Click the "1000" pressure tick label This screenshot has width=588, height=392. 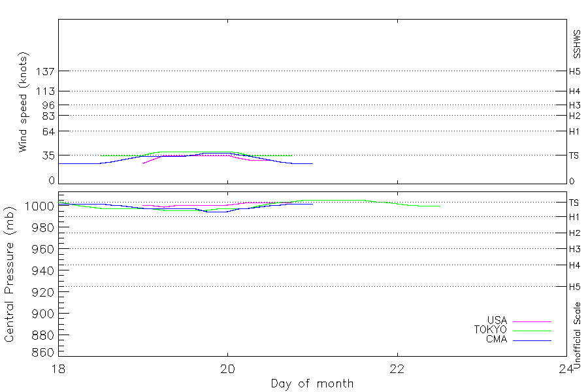(x=39, y=206)
